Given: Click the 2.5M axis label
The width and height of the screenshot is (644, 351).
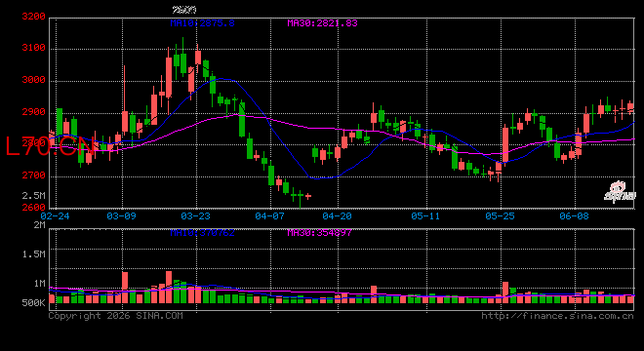Looking at the screenshot, I should pos(34,196).
